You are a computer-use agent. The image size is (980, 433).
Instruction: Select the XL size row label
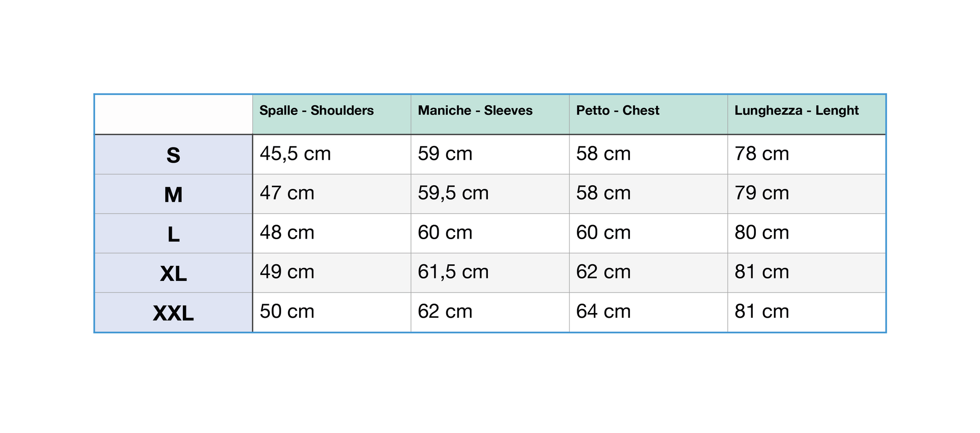click(x=173, y=273)
